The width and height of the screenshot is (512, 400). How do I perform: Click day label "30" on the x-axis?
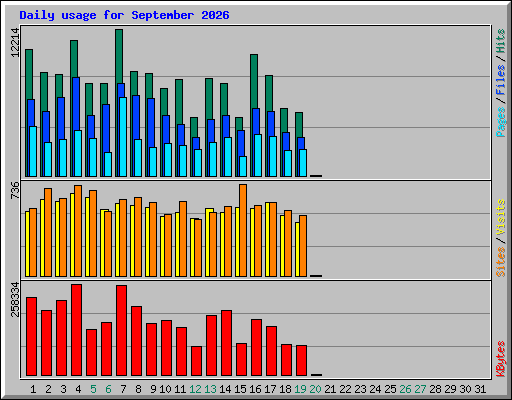click(465, 389)
